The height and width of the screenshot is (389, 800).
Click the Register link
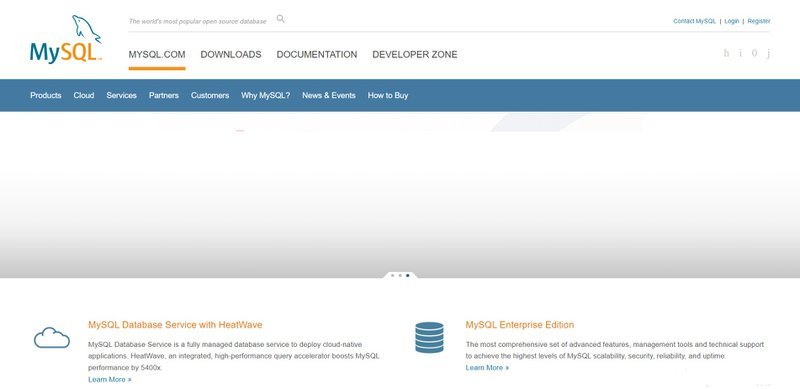[x=759, y=21]
